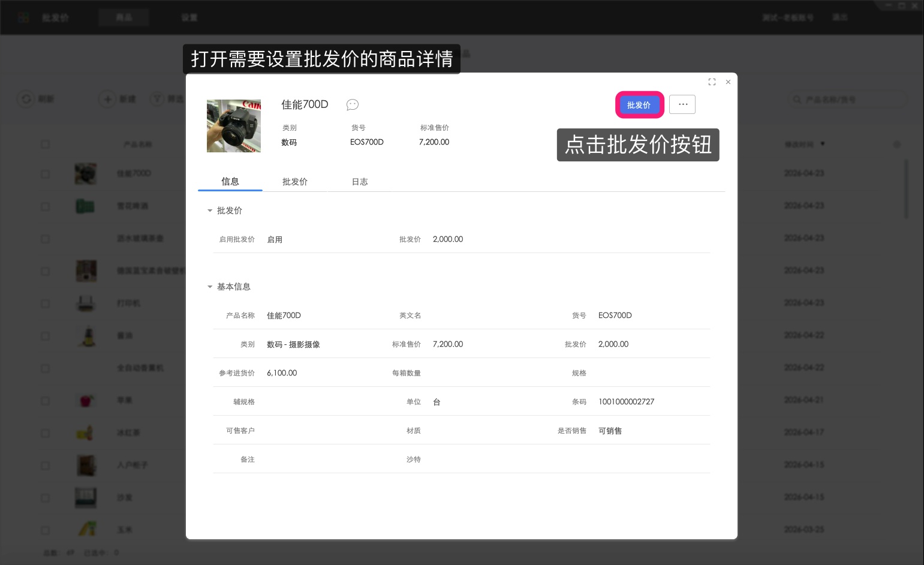This screenshot has width=924, height=565.
Task: Open the 设置 tab in top navigation
Action: coord(189,17)
